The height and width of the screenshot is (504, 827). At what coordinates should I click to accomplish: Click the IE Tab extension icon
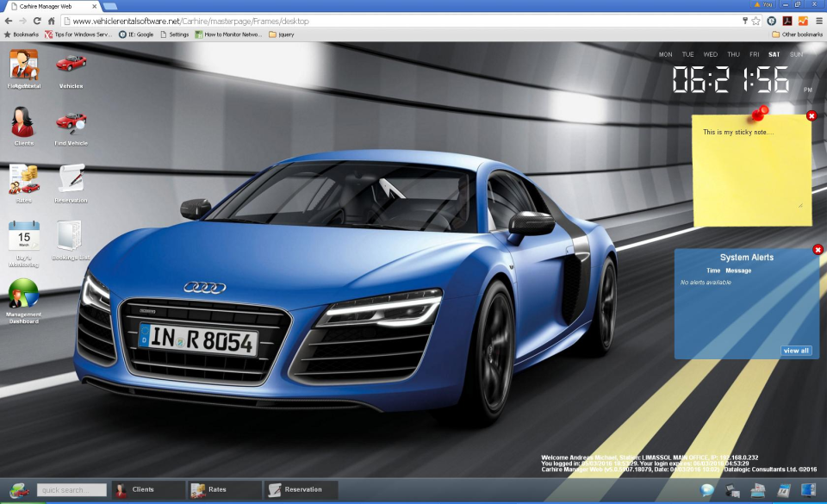[772, 21]
